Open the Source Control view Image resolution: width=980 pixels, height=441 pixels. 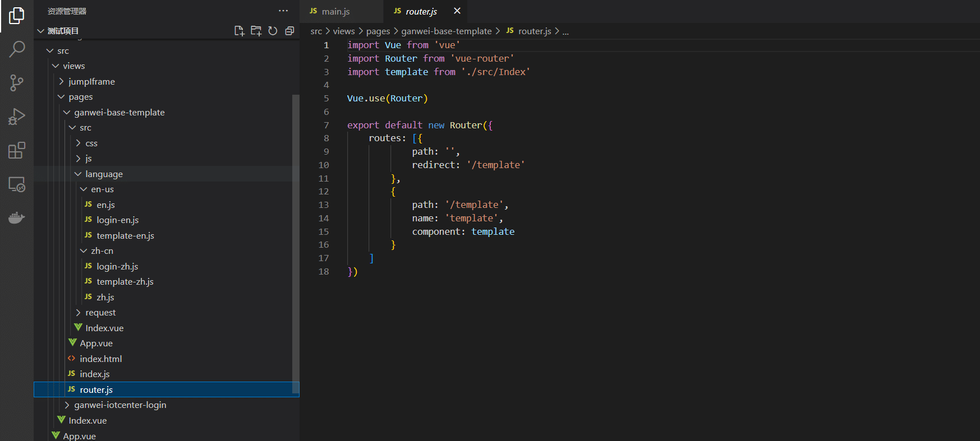pos(17,83)
